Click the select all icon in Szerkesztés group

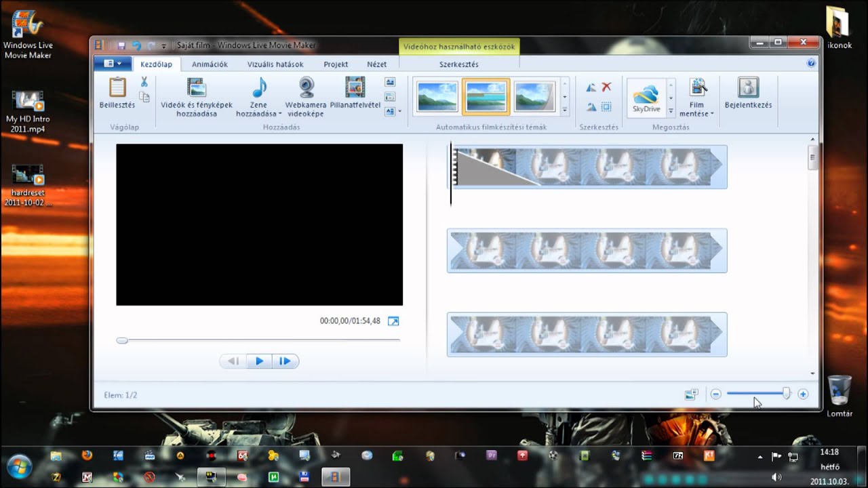point(606,107)
